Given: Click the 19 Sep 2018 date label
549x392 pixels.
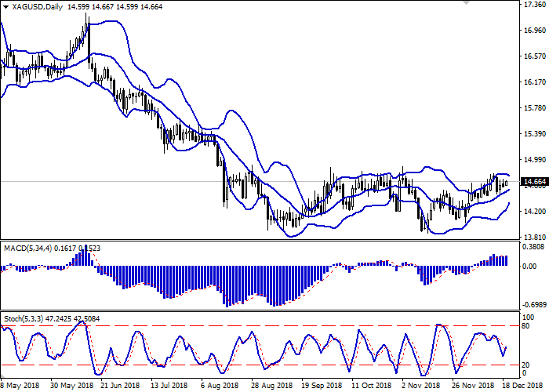Looking at the screenshot, I should [322, 387].
